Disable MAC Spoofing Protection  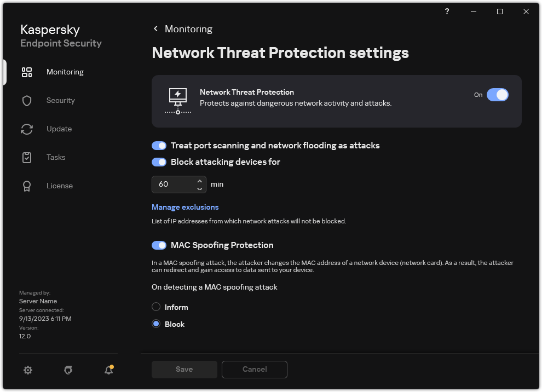coord(159,245)
